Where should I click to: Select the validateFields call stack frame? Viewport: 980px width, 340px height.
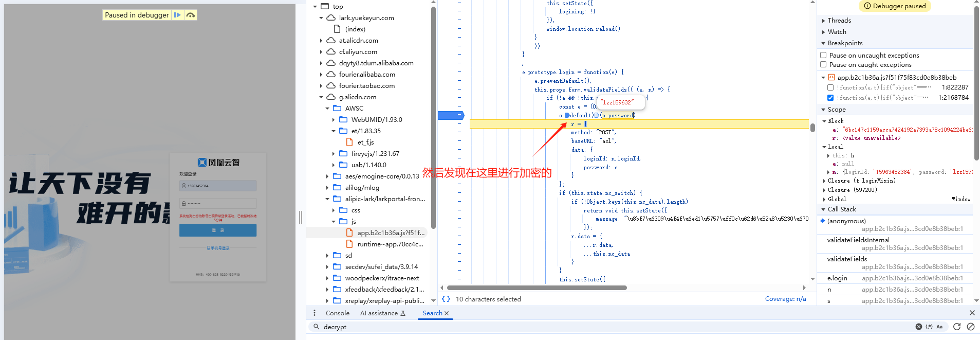pos(895,263)
